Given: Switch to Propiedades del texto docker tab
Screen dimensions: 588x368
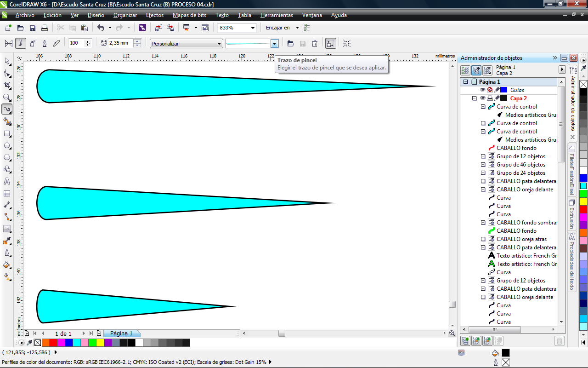Looking at the screenshot, I should (572, 262).
